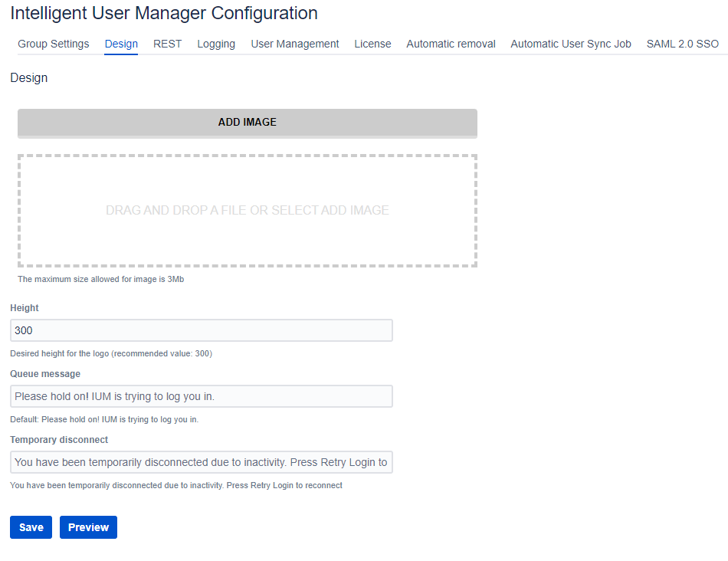
Task: Save the design configuration
Action: click(x=31, y=527)
